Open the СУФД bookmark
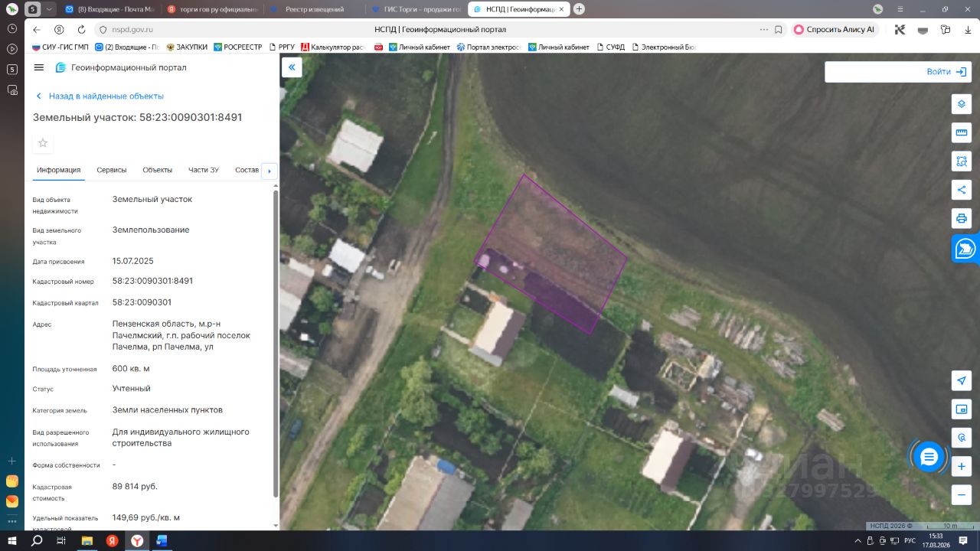The image size is (980, 551). point(610,47)
